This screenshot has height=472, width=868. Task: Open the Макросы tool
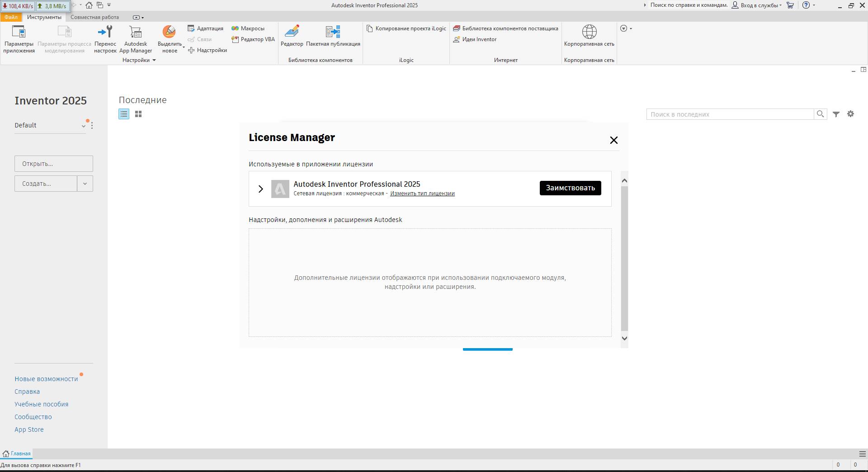pos(248,28)
